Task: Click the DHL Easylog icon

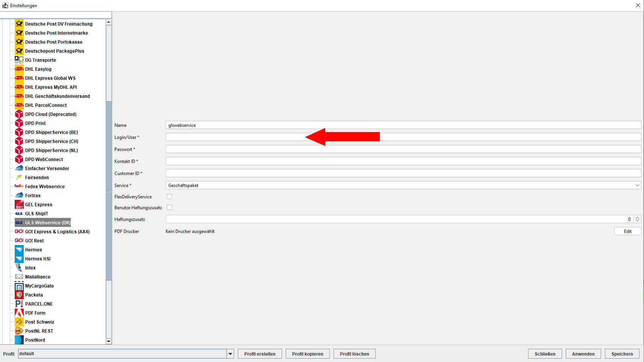Action: click(19, 69)
